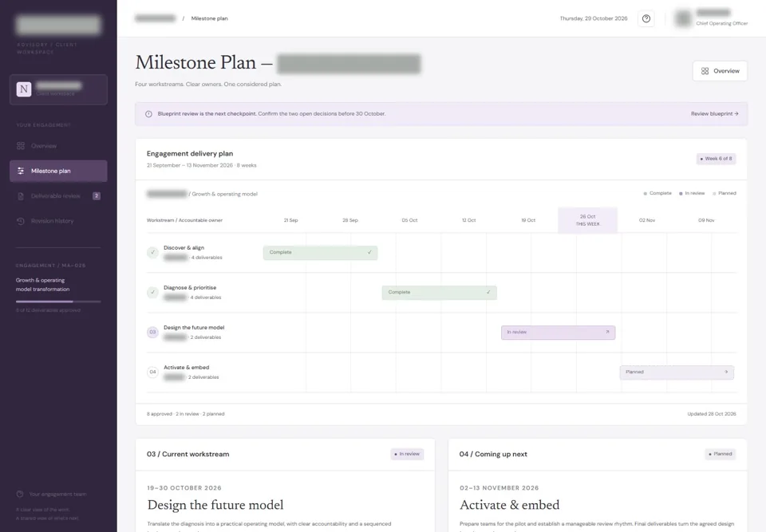Open Your engagement team in sidebar
This screenshot has height=532, width=766.
tap(52, 495)
